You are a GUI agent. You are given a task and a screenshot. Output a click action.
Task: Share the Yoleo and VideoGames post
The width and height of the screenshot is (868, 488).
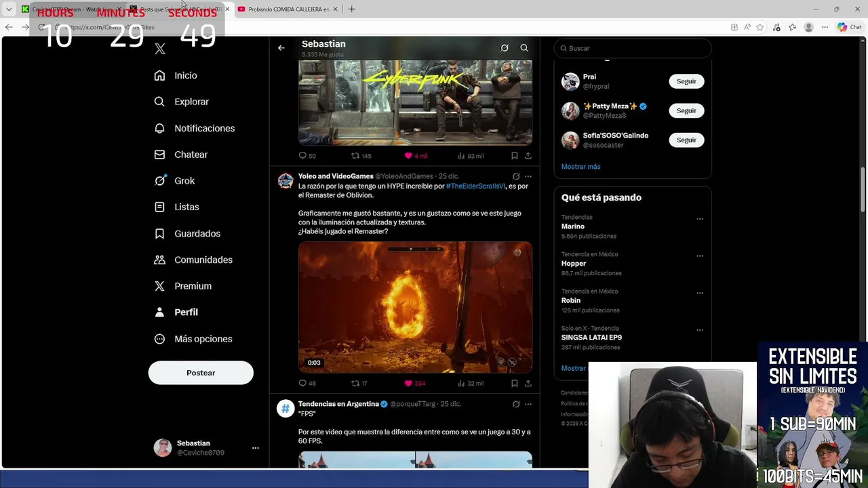528,384
